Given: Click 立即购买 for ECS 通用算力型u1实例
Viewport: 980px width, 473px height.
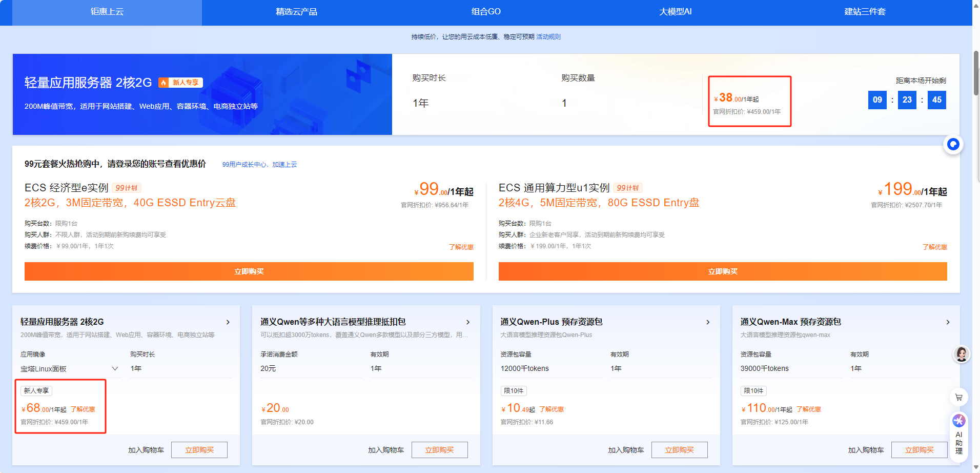Looking at the screenshot, I should tap(723, 271).
